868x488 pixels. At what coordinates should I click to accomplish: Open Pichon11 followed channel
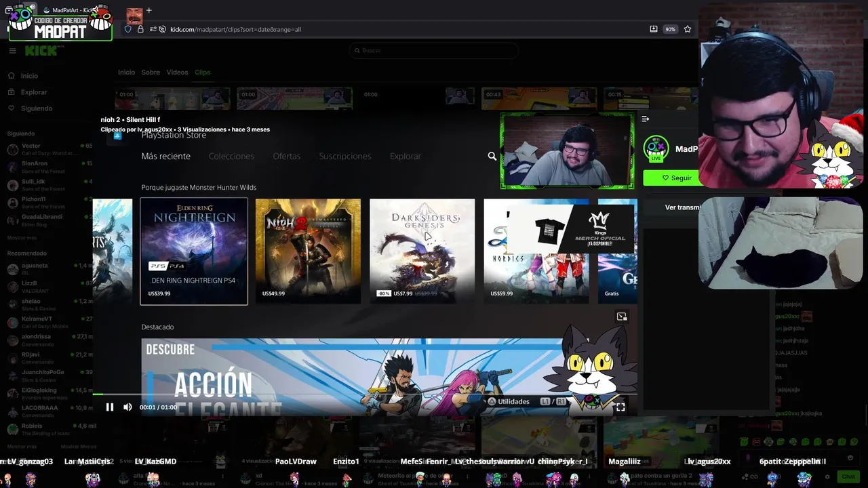[x=50, y=203]
